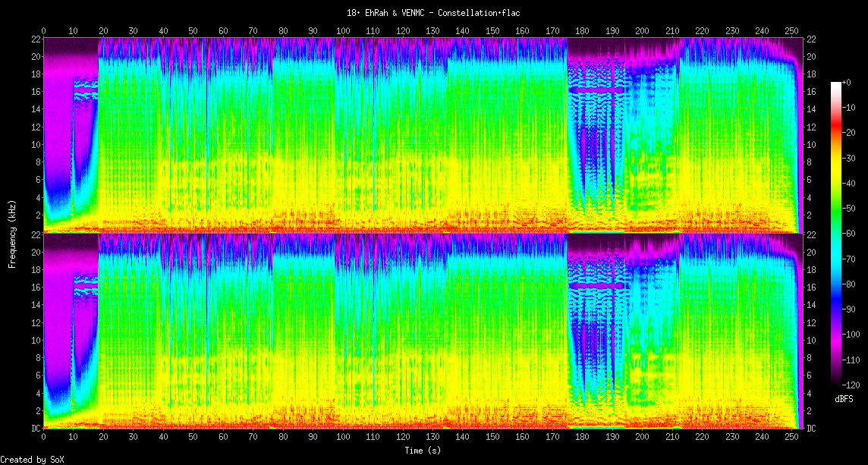The width and height of the screenshot is (868, 465).
Task: Click the white top end of the color bar
Action: coord(835,83)
